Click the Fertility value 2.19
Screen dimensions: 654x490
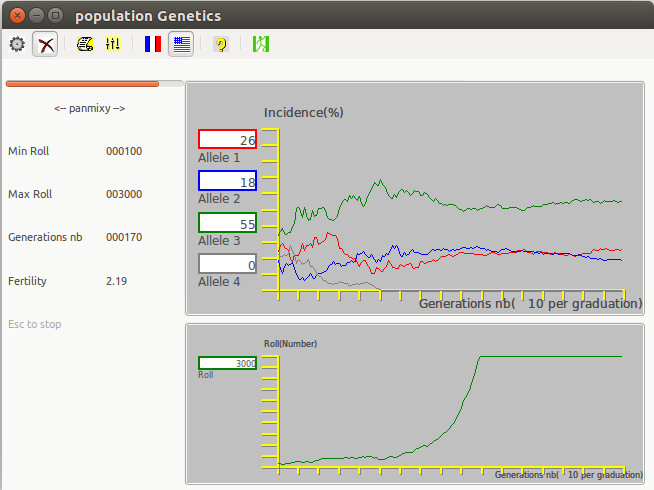[x=116, y=282]
